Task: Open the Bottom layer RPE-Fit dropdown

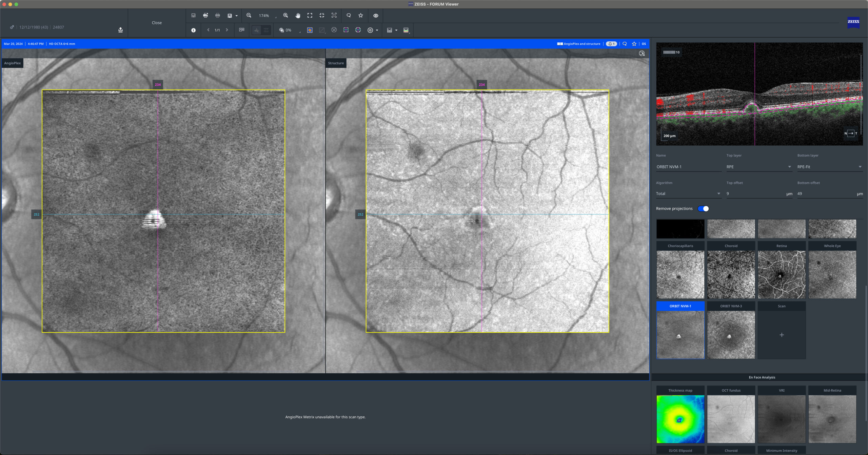Action: (x=830, y=167)
